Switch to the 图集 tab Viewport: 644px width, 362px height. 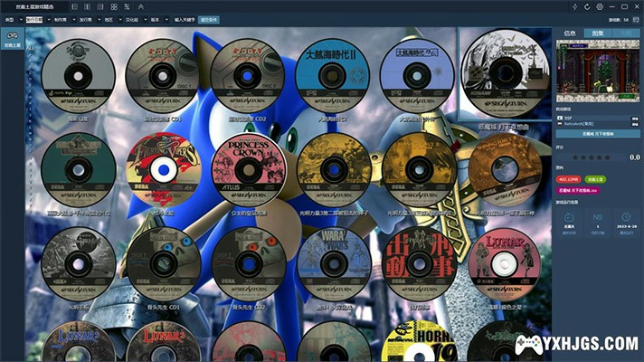tap(597, 33)
